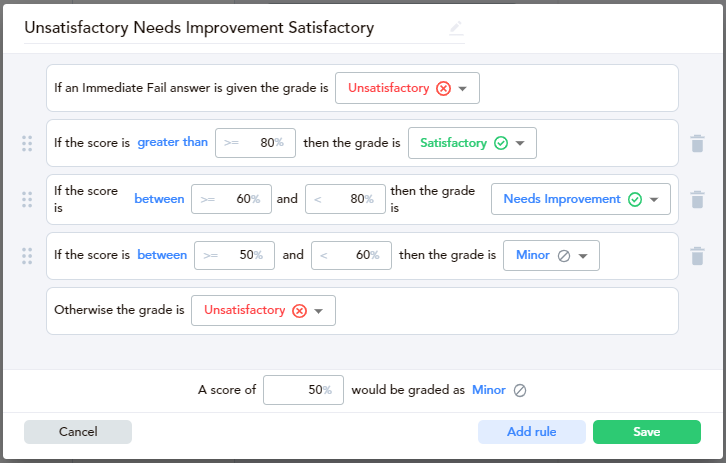726x463 pixels.
Task: Edit the 80% threshold in the greater than rule
Action: pyautogui.click(x=255, y=143)
